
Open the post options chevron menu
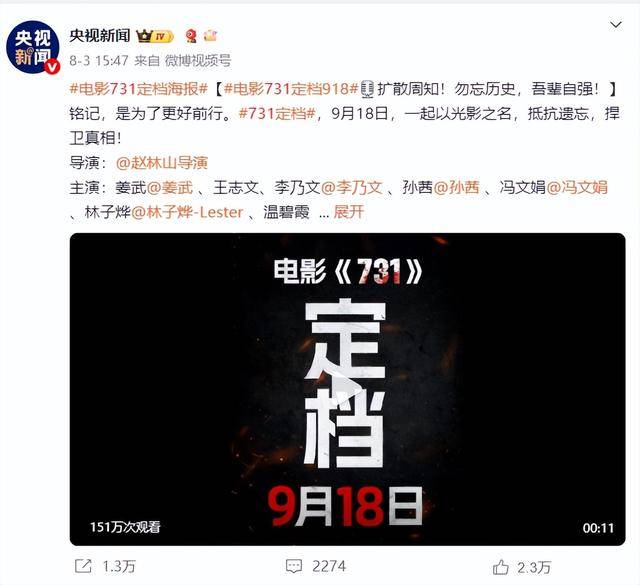[x=615, y=25]
